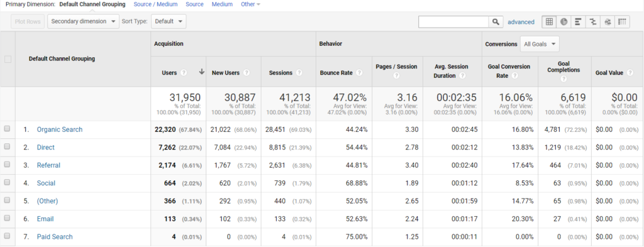Open the (Other) channel link

[47, 201]
